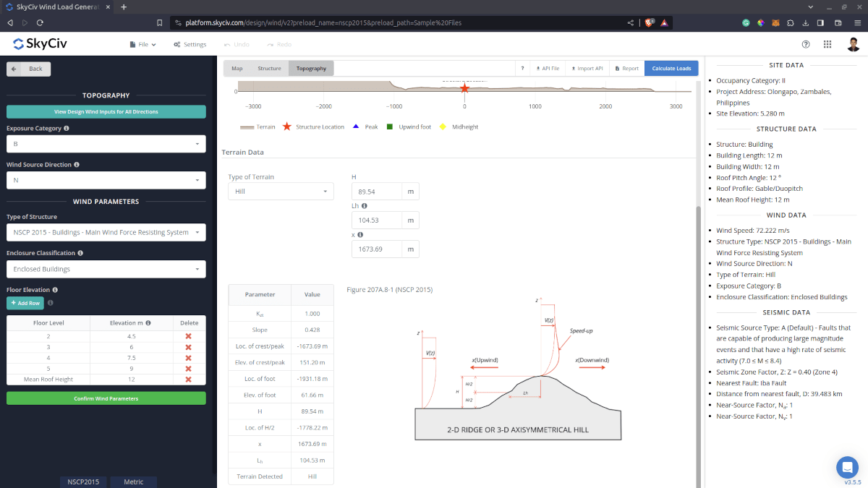Click info icon beside Exposure Category
The width and height of the screenshot is (868, 488).
coord(67,129)
